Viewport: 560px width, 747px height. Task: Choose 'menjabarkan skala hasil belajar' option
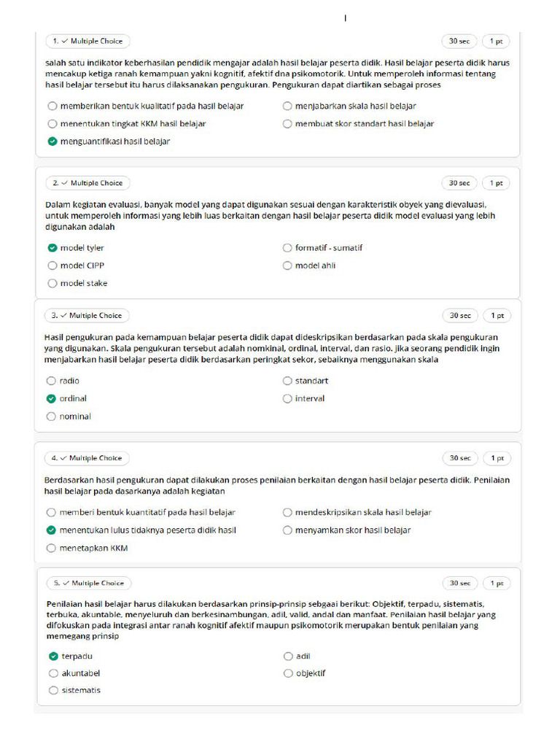[287, 106]
